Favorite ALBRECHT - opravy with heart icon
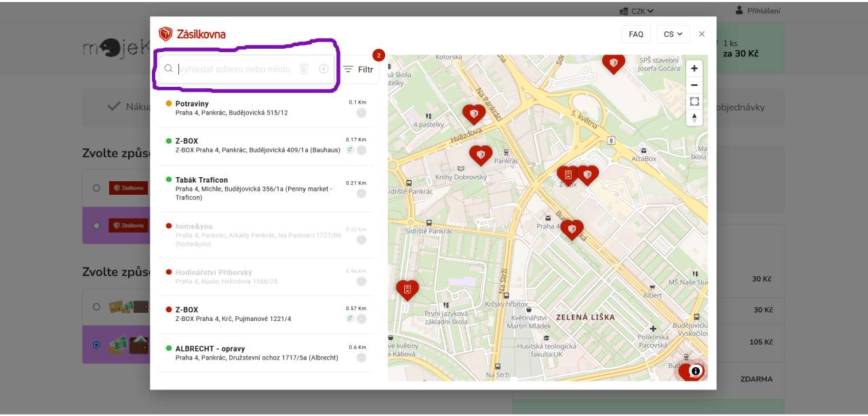Viewport: 868px width, 416px height. tap(361, 358)
